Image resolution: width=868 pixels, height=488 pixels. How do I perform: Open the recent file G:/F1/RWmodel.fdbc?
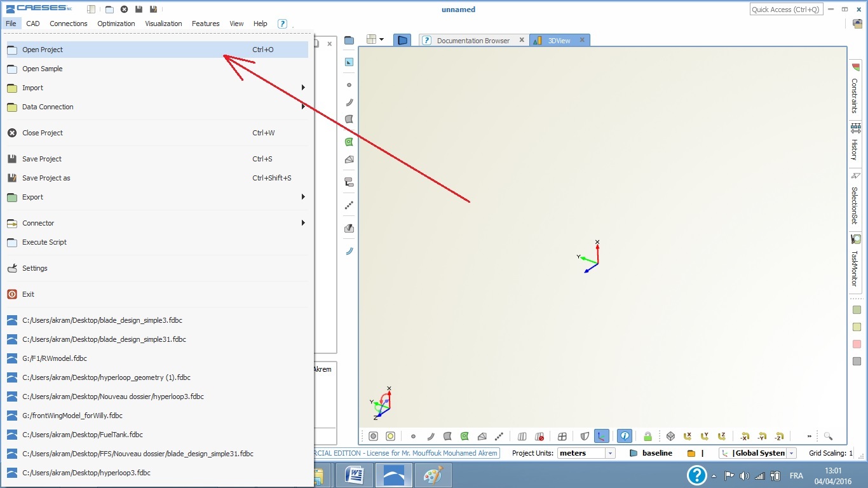click(157, 358)
